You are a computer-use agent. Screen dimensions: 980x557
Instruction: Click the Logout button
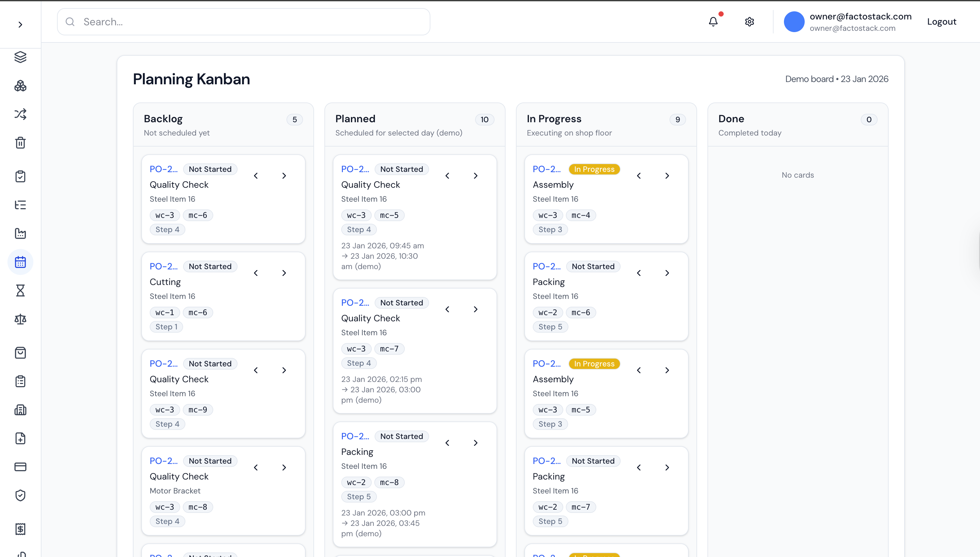(x=941, y=22)
